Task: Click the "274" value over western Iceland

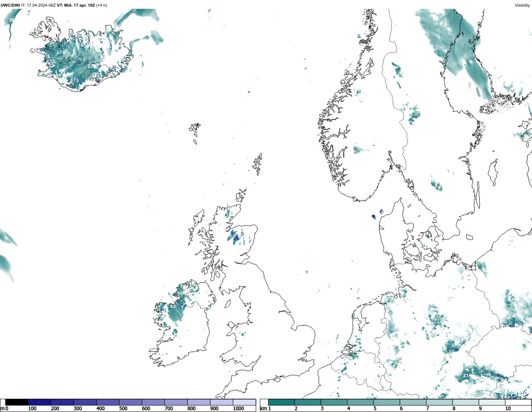Action: (61, 52)
